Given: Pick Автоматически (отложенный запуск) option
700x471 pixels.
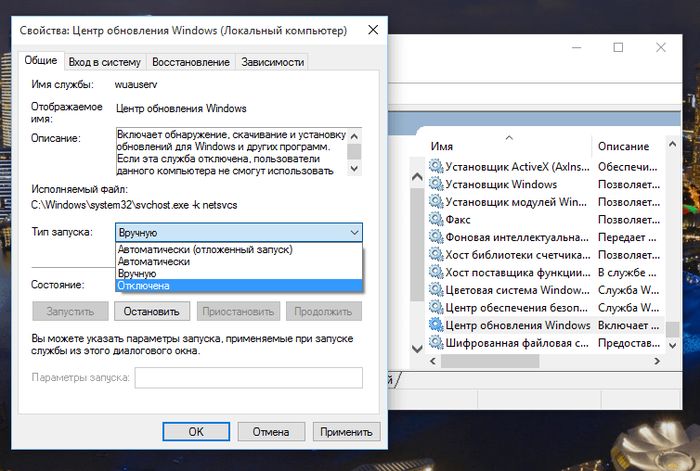Looking at the screenshot, I should tap(205, 249).
